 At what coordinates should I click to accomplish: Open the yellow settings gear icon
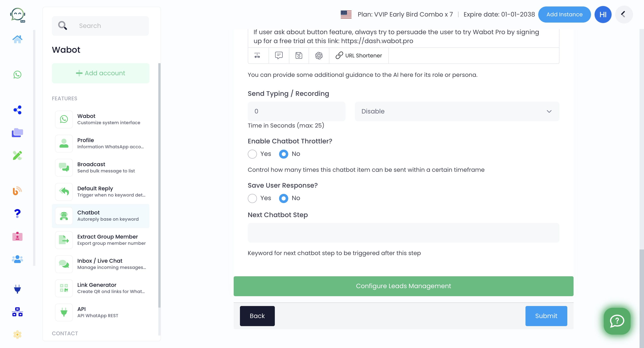17,334
